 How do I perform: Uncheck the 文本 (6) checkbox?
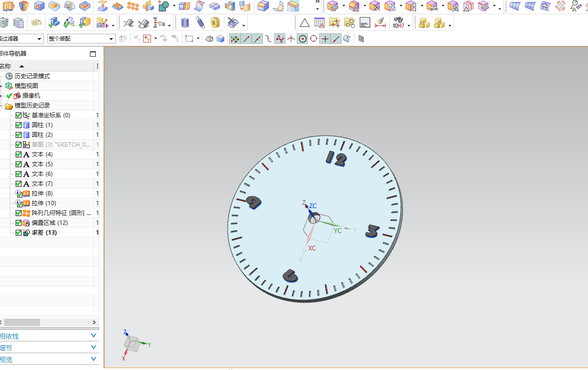click(19, 174)
